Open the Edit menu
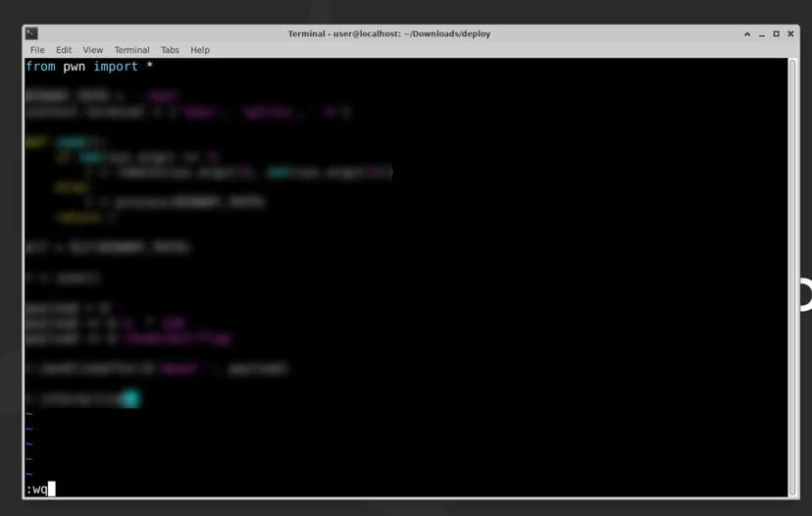The image size is (812, 516). 64,50
